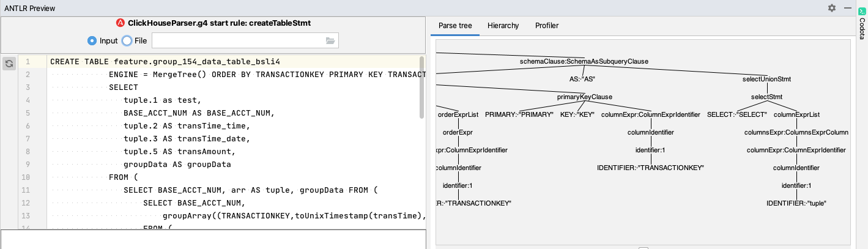Click the 'SELECT BASE_ACCT_NUM,' text on line 12
This screenshot has height=249, width=868.
(195, 203)
